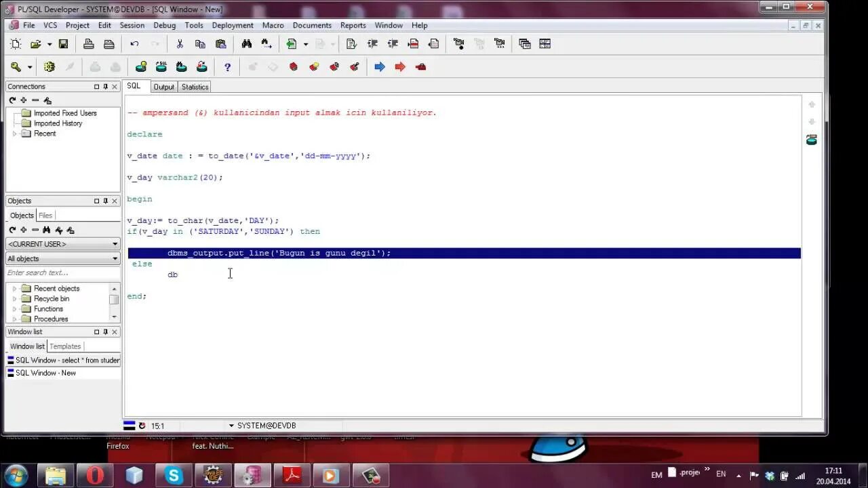Switch to the Statistics tab
Image resolution: width=868 pixels, height=488 pixels.
pyautogui.click(x=195, y=87)
